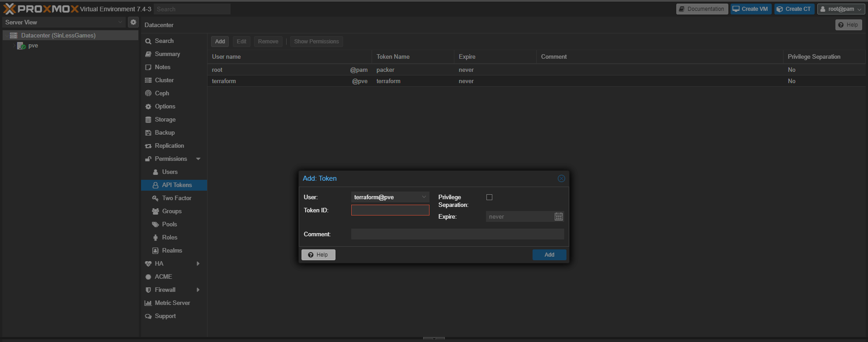Open the Realms menu entry
Image resolution: width=868 pixels, height=342 pixels.
[174, 251]
